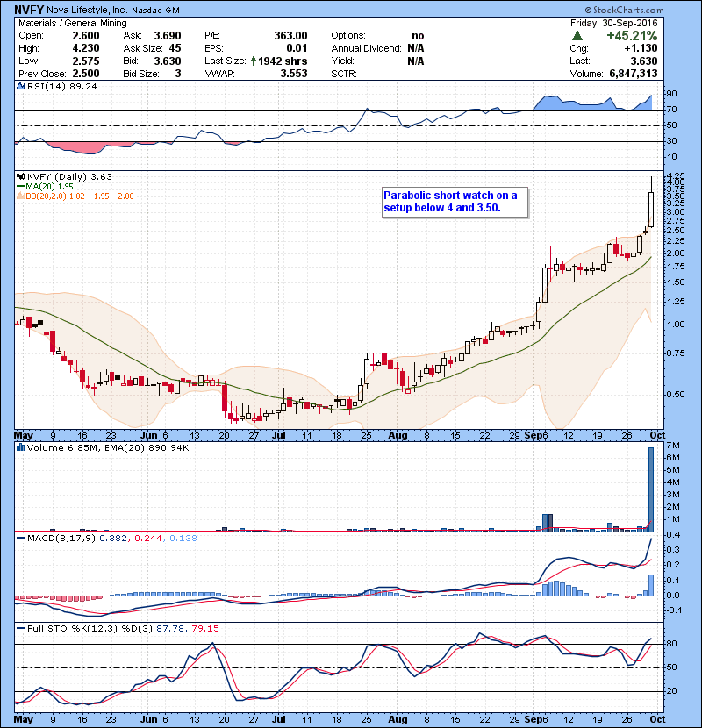This screenshot has height=728, width=702.
Task: Select the parabolic short watch annotation box
Action: [455, 202]
